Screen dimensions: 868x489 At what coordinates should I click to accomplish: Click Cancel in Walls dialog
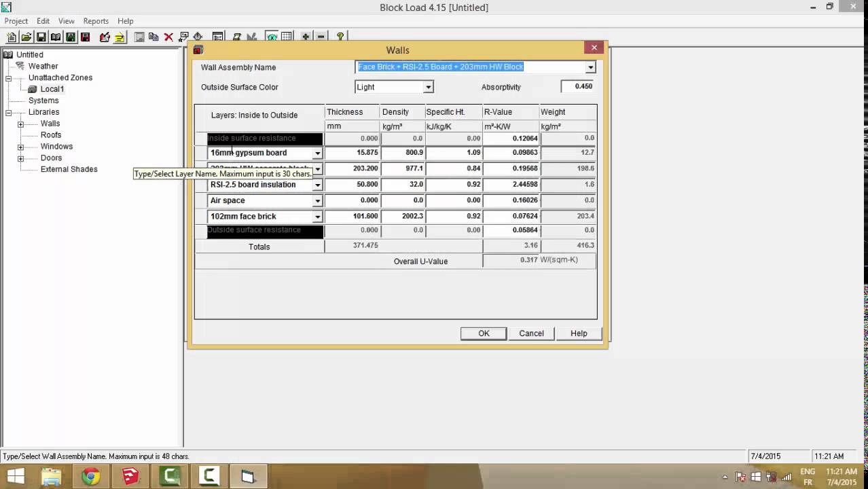pos(531,333)
